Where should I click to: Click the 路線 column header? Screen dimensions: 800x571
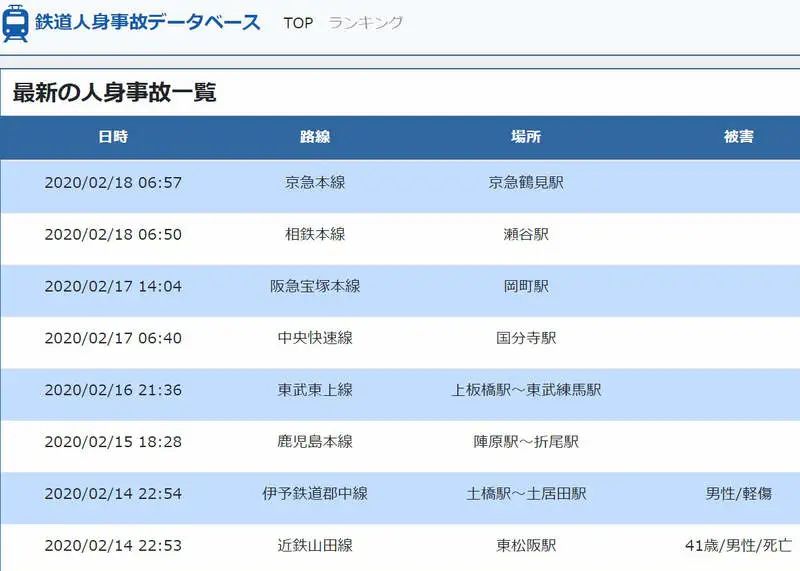coord(315,137)
